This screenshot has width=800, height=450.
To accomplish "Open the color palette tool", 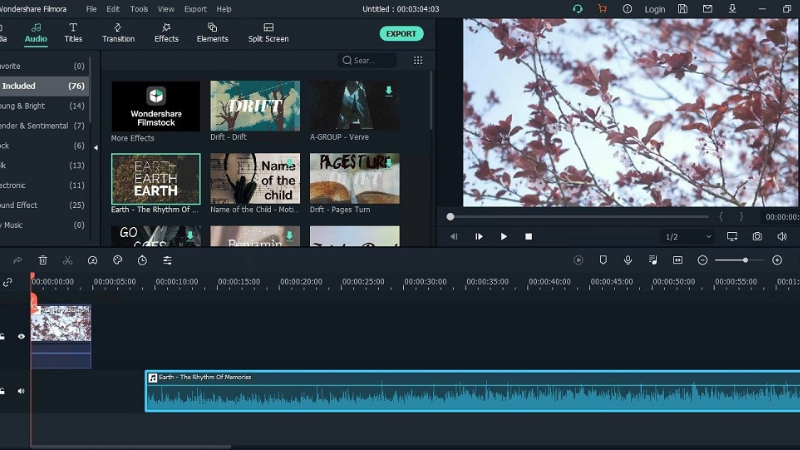I will (x=117, y=260).
